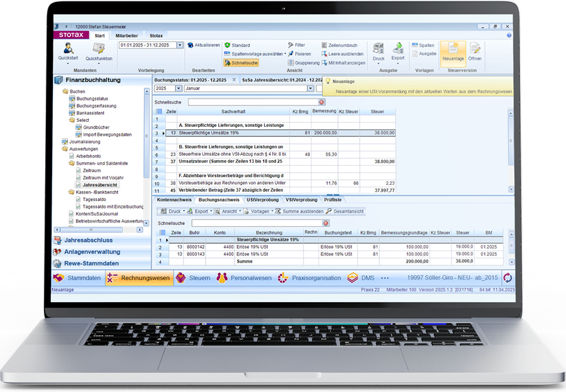This screenshot has height=392, width=566.
Task: Toggle Zeilenumbruch option
Action: tap(340, 45)
